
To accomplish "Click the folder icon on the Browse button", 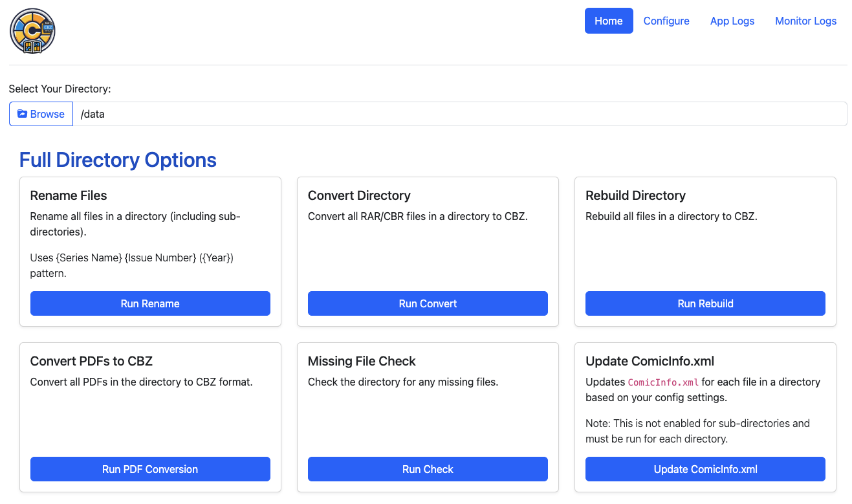I will pos(22,114).
